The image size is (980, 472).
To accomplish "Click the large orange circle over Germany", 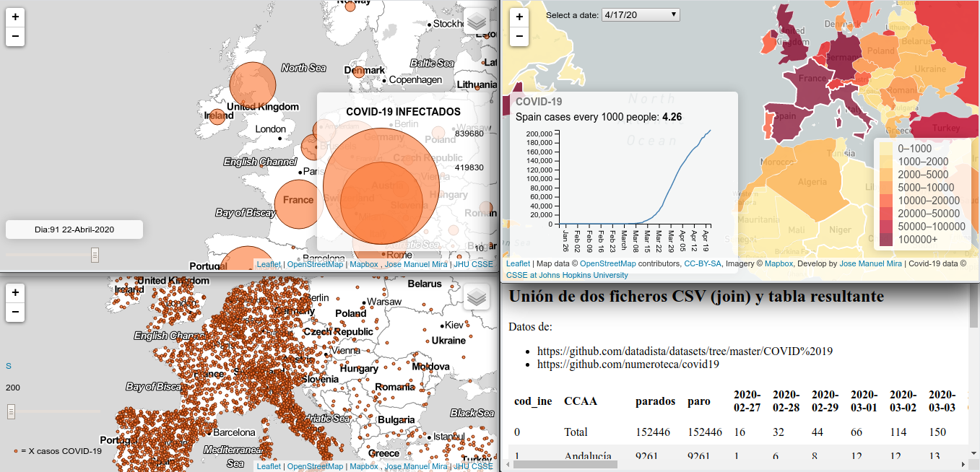I will click(381, 182).
